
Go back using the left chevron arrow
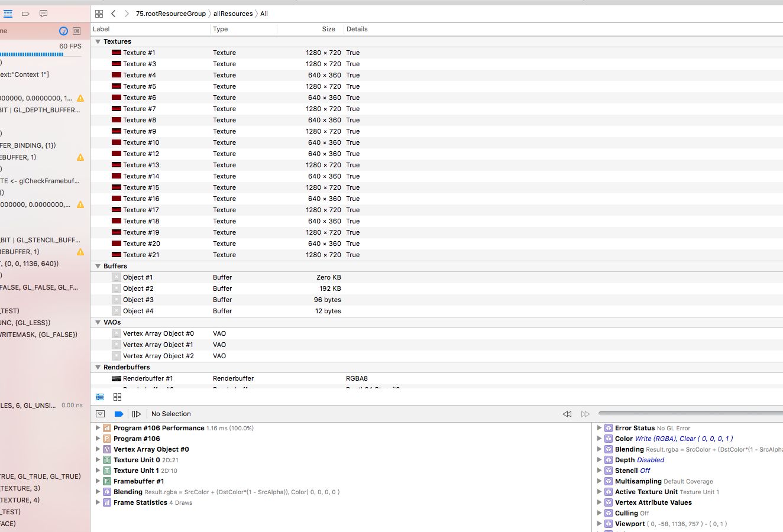point(114,14)
